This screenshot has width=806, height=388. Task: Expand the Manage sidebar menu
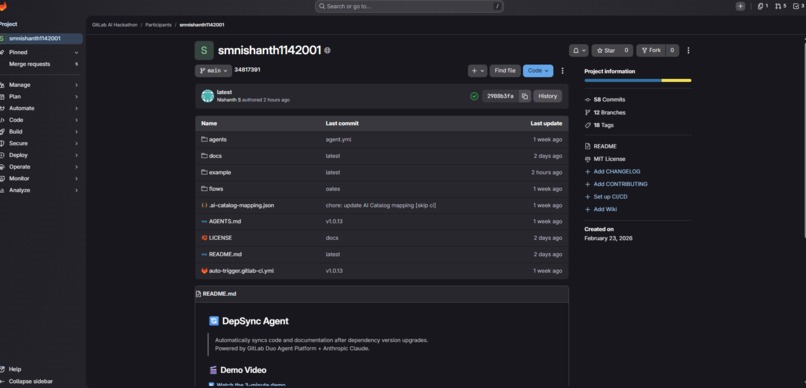41,85
